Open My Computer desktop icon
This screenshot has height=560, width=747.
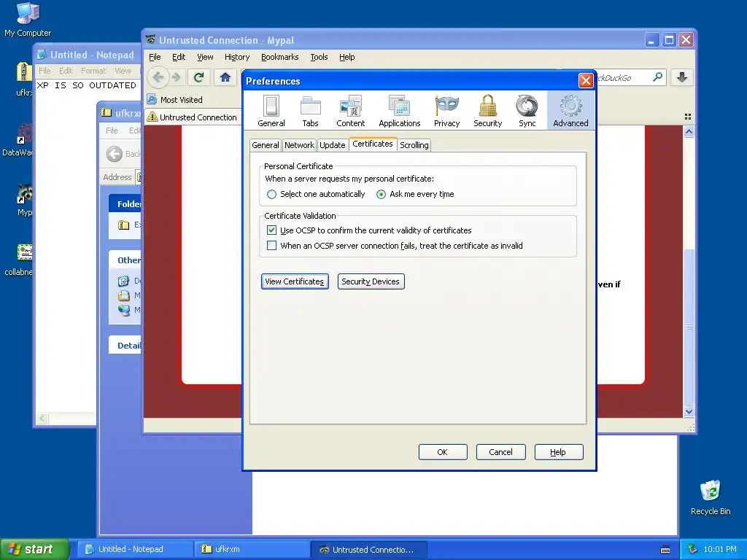[x=27, y=20]
